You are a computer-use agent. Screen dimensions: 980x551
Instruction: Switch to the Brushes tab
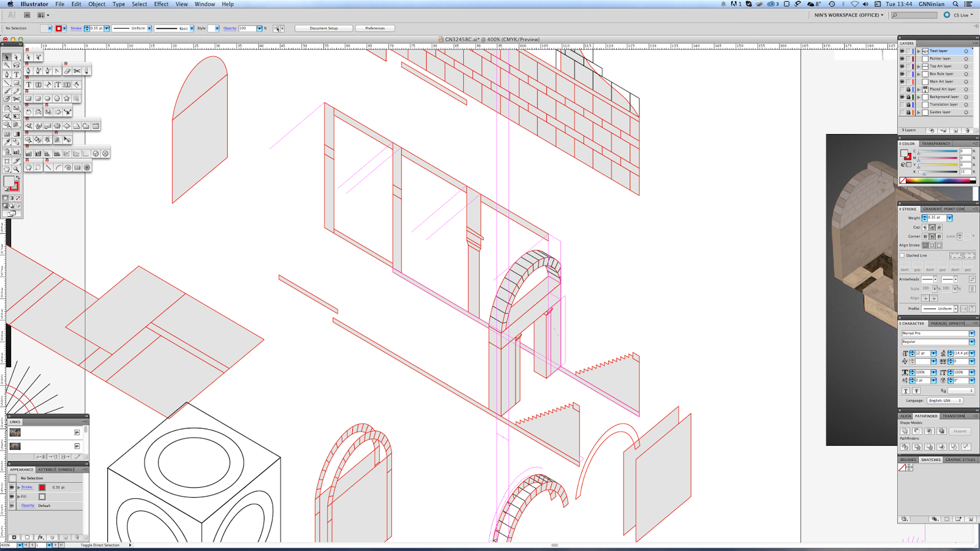908,460
